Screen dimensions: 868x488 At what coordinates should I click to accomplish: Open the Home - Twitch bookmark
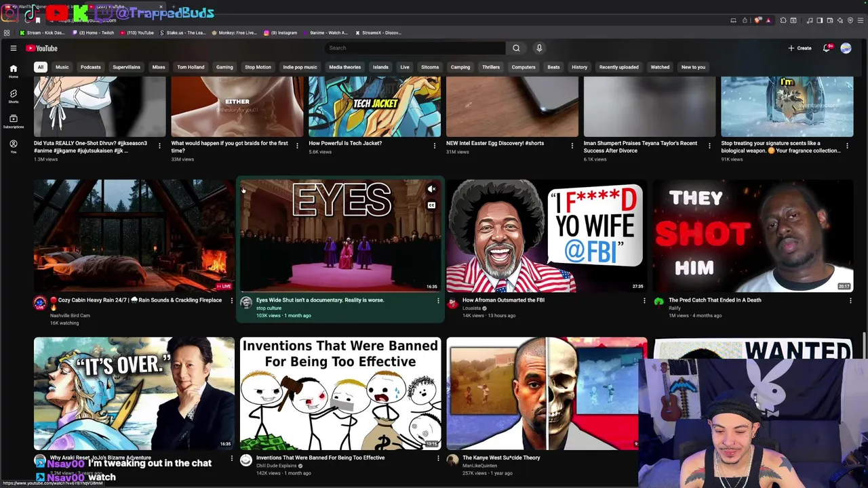tap(94, 33)
